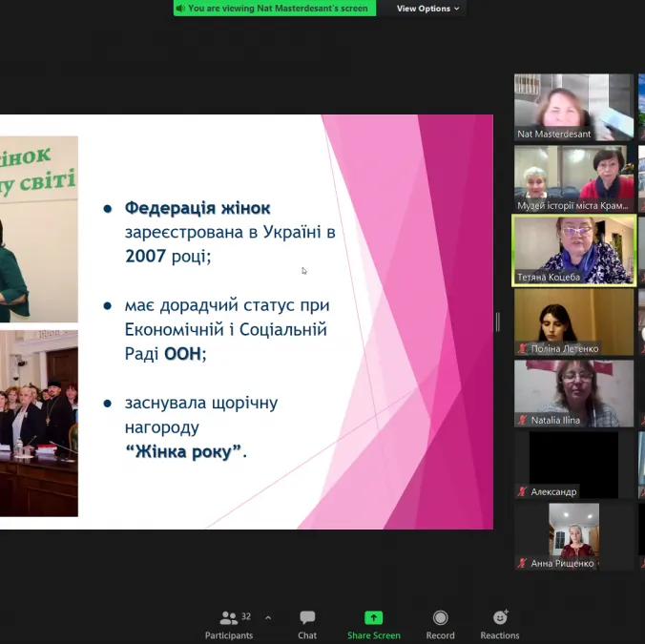Click the green 'viewing Nat Masterdesant's screen' banner
The width and height of the screenshot is (645, 644).
tap(275, 9)
